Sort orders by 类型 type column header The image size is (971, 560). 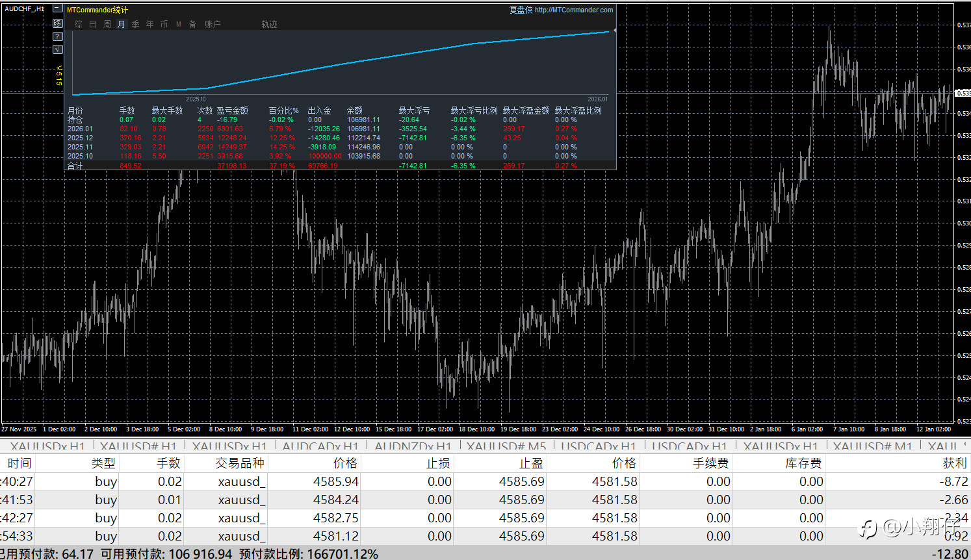pos(103,463)
